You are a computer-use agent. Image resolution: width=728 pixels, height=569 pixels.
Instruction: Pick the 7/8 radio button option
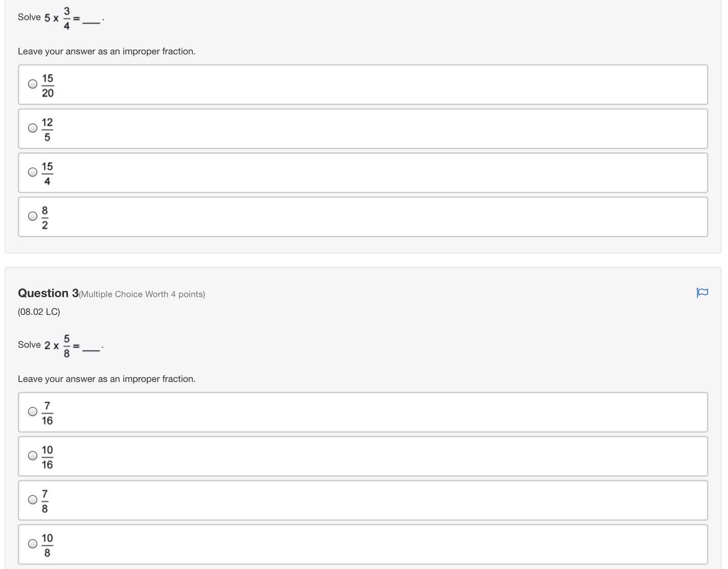pos(33,499)
